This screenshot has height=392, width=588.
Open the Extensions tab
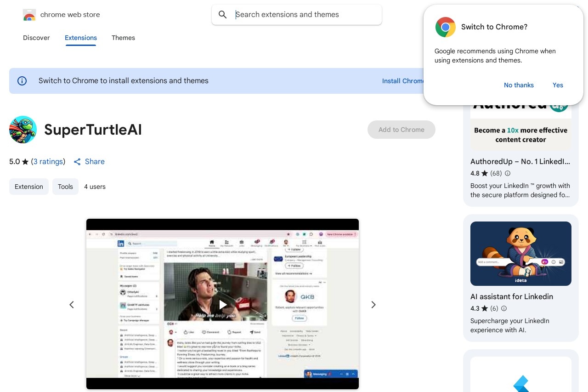click(x=81, y=38)
